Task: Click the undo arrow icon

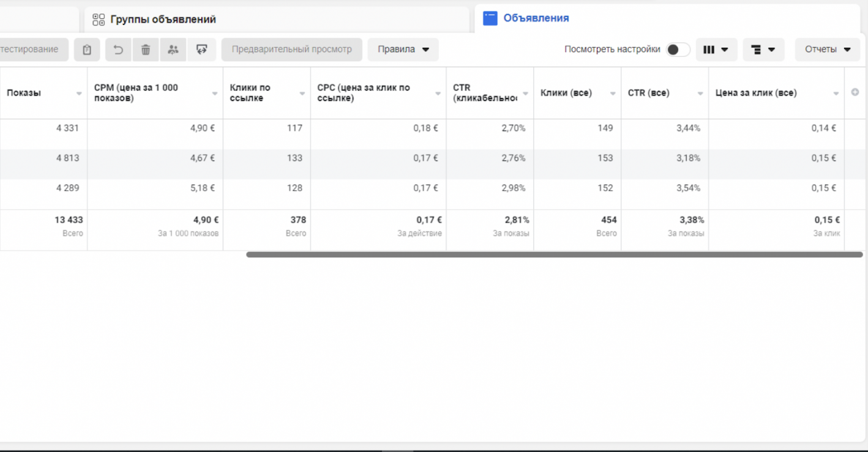Action: [119, 50]
